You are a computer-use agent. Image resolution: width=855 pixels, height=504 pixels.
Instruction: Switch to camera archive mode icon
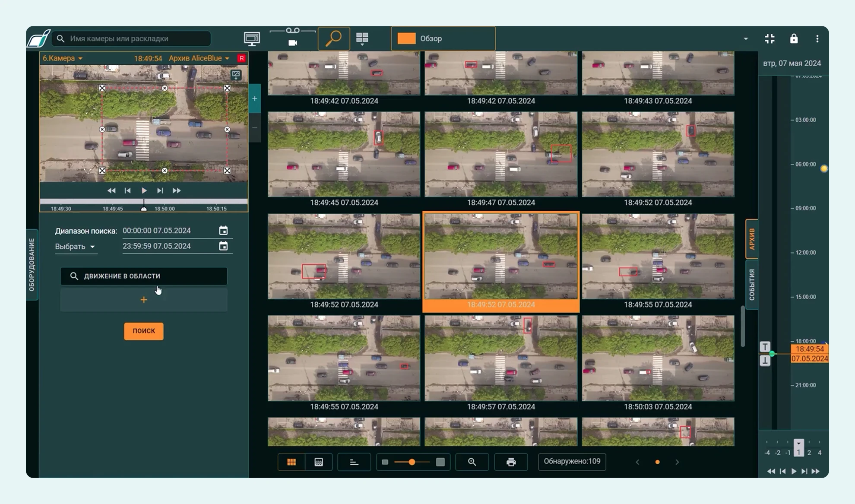(x=293, y=38)
